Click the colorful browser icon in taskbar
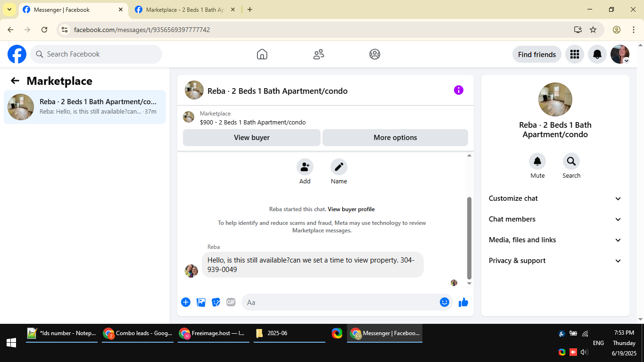644x362 pixels. pyautogui.click(x=337, y=333)
